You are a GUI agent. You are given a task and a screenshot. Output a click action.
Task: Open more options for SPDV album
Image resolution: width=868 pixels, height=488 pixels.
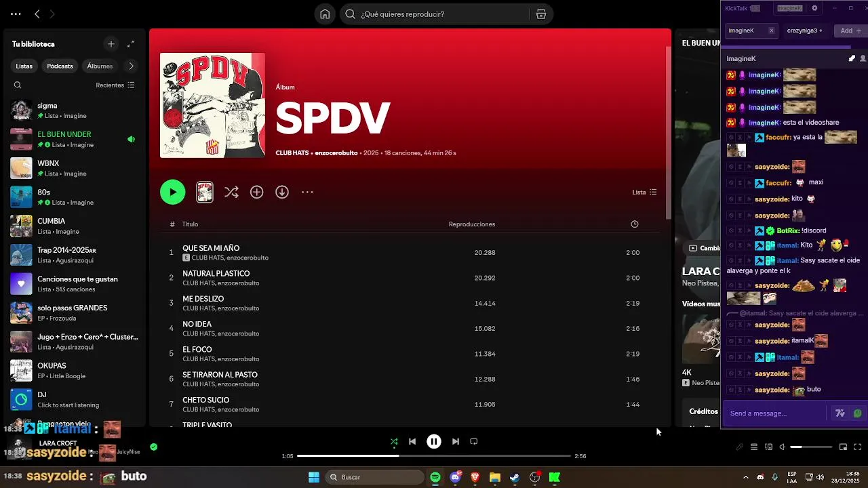pos(307,192)
